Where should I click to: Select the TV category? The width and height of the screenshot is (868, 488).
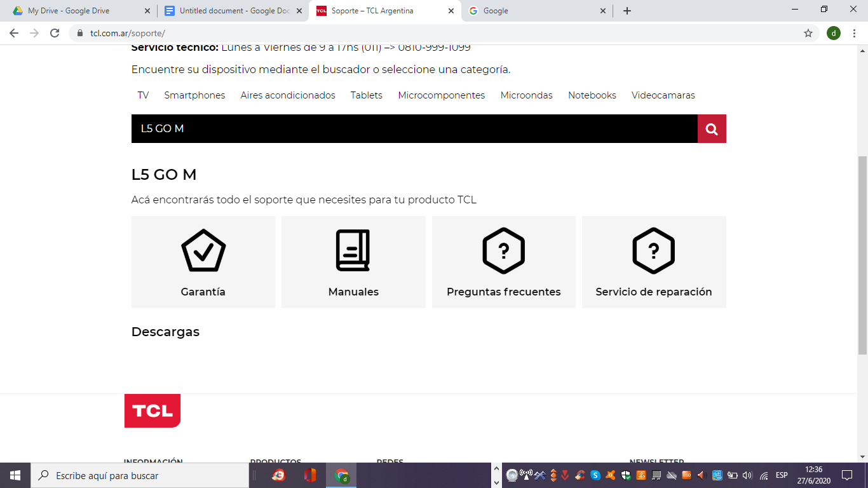(143, 95)
